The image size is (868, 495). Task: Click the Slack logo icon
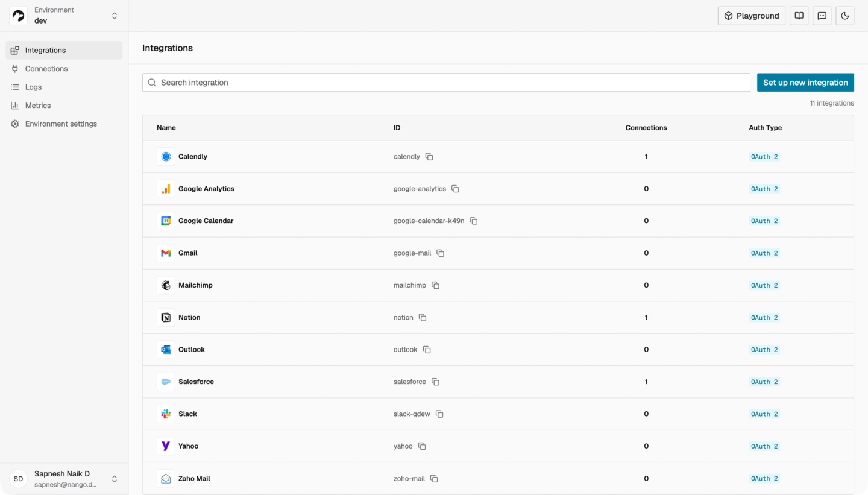(x=166, y=414)
